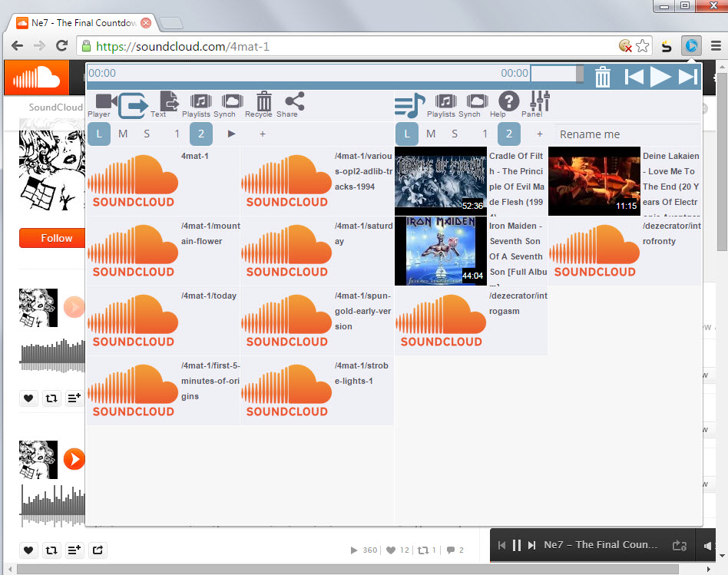The height and width of the screenshot is (575, 728).
Task: Play the second SoundCloud track orange button
Action: click(x=74, y=459)
